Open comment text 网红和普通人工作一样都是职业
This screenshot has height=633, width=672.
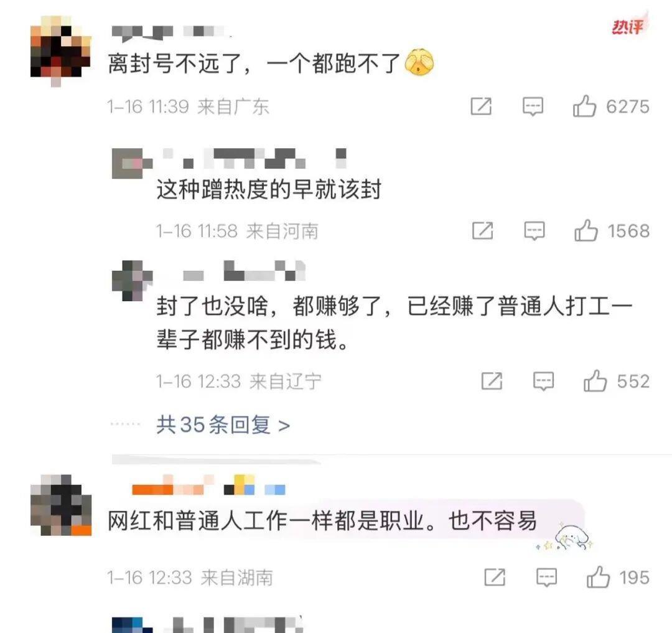click(x=266, y=521)
